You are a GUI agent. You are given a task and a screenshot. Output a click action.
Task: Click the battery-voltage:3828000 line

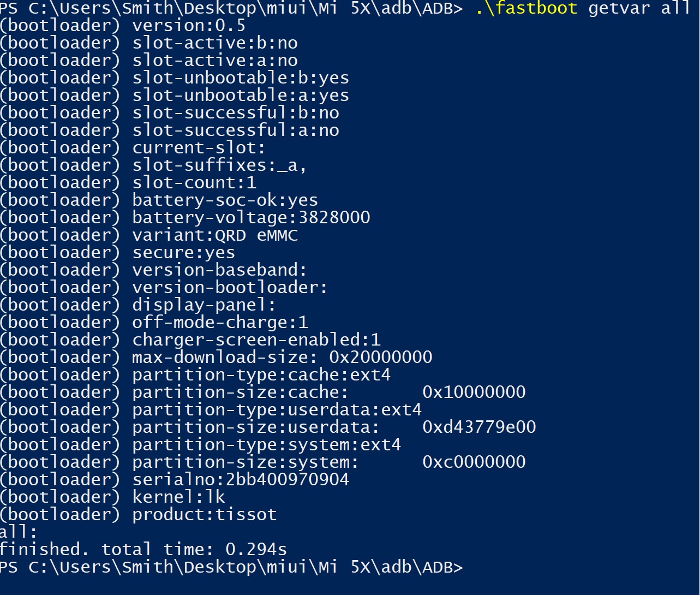(185, 217)
